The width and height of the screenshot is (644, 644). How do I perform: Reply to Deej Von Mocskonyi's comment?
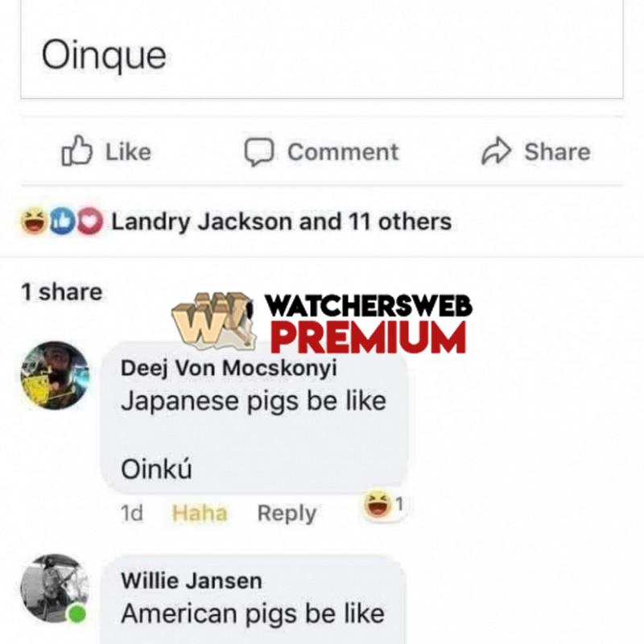pos(287,514)
